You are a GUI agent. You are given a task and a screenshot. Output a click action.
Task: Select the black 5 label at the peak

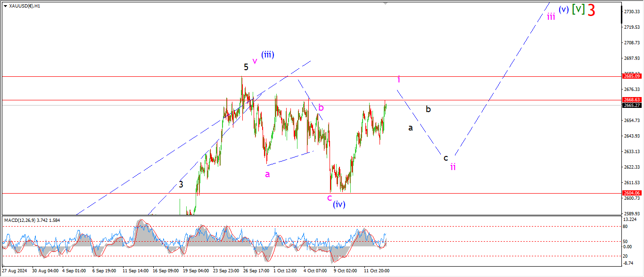point(246,67)
